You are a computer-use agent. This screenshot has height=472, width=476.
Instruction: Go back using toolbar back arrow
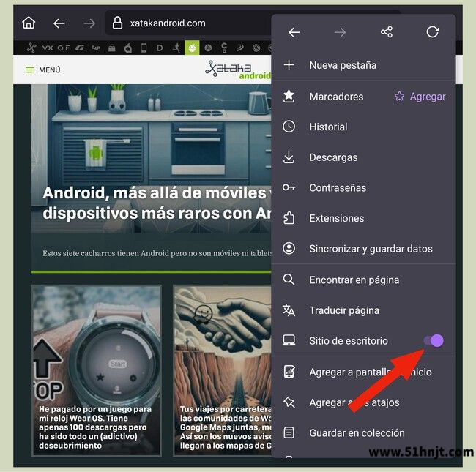tap(59, 23)
